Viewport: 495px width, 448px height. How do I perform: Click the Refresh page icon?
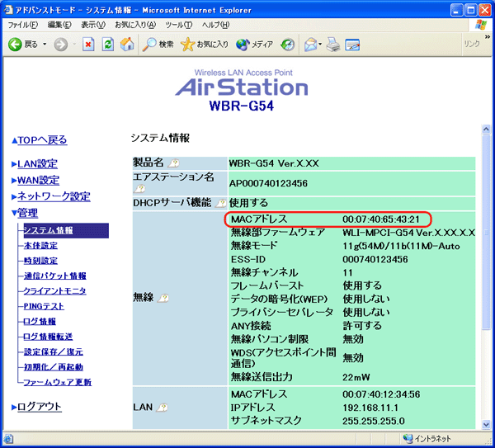pyautogui.click(x=107, y=45)
